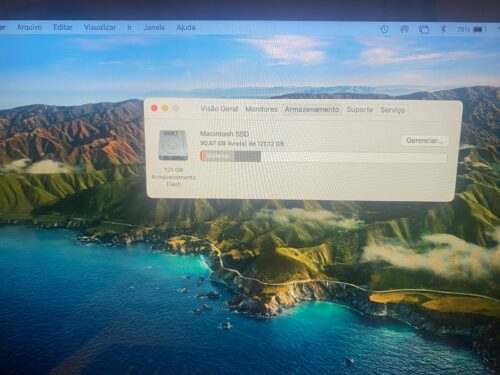The image size is (500, 375).
Task: Click the free space text below Macintosh SSD
Action: click(242, 143)
